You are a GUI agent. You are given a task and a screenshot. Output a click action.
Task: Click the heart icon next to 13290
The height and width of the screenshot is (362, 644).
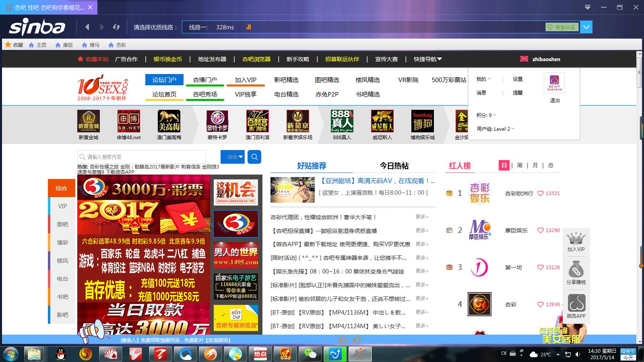541,230
